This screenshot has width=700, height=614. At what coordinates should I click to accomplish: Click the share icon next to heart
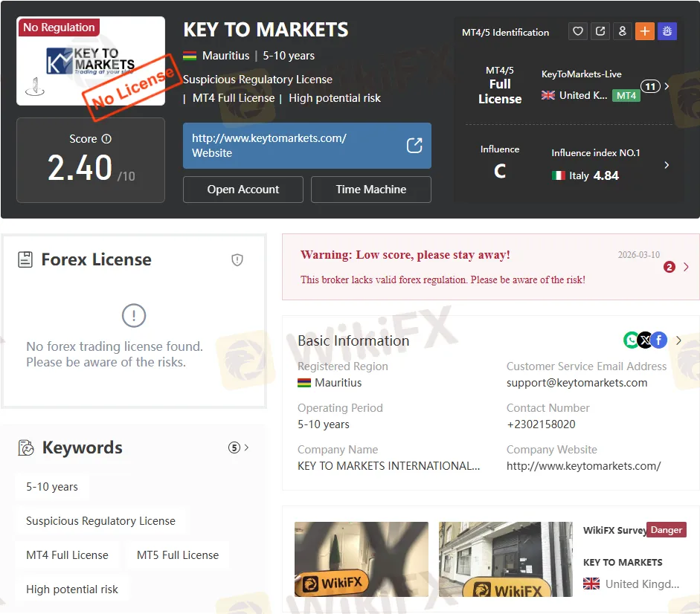[600, 31]
